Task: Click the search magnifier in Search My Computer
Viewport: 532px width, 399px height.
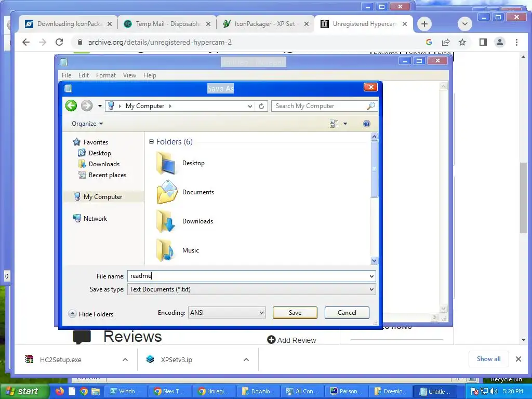Action: tap(370, 106)
